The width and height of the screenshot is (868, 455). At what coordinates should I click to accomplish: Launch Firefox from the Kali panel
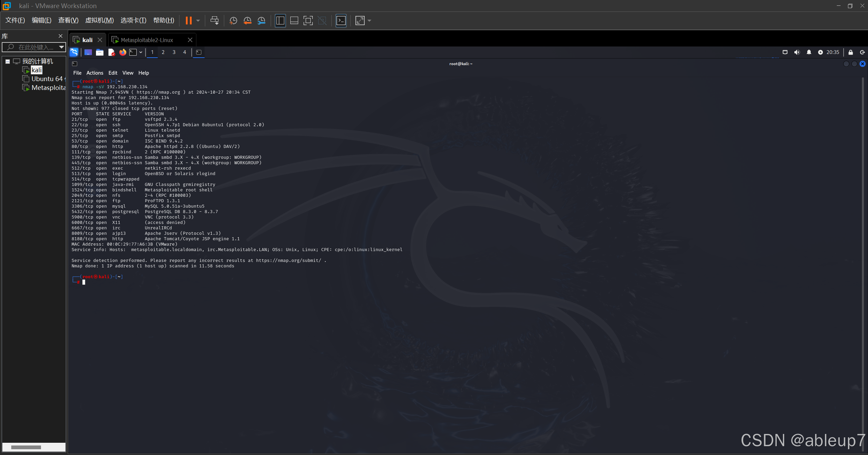click(x=123, y=52)
